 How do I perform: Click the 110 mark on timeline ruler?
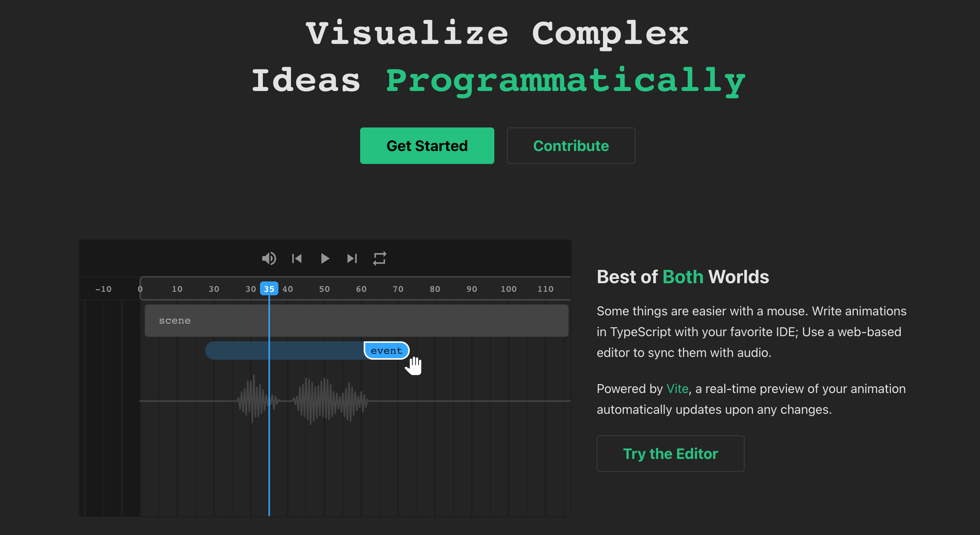tap(545, 289)
